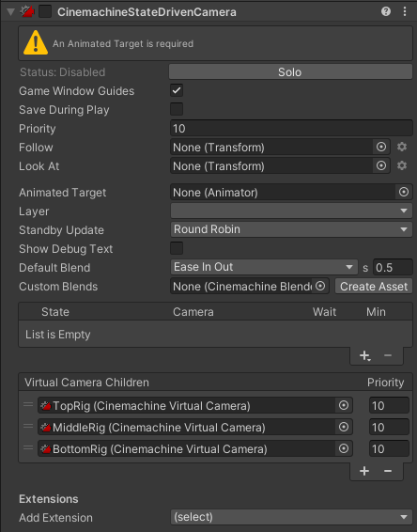The height and width of the screenshot is (532, 417).
Task: Remove a virtual camera child with minus
Action: (388, 471)
